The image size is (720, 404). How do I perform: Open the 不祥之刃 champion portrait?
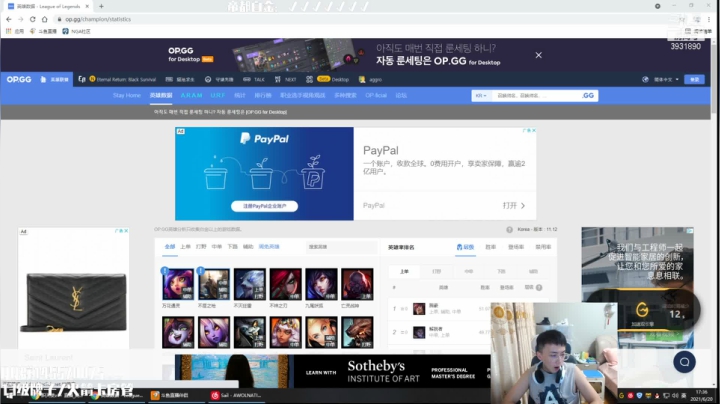coord(285,284)
